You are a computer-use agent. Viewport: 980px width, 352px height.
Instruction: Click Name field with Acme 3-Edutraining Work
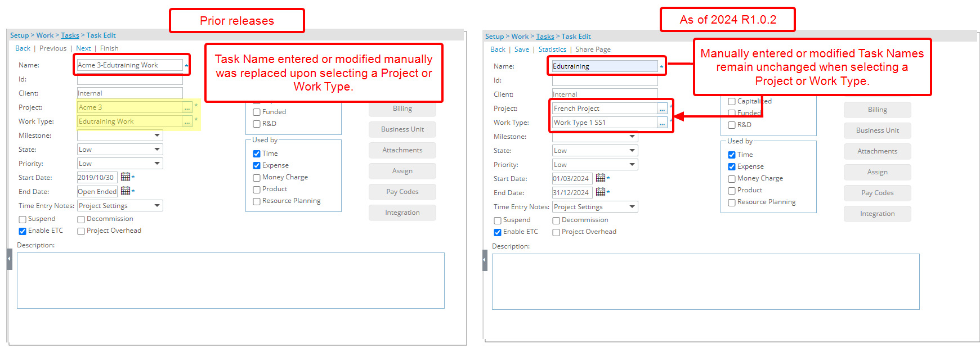click(x=130, y=65)
